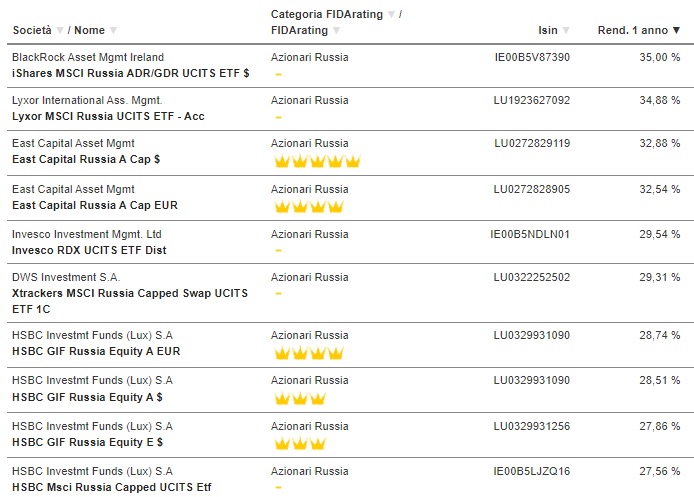The height and width of the screenshot is (497, 694).
Task: Click DWS Investment S.A. company name
Action: tap(66, 277)
